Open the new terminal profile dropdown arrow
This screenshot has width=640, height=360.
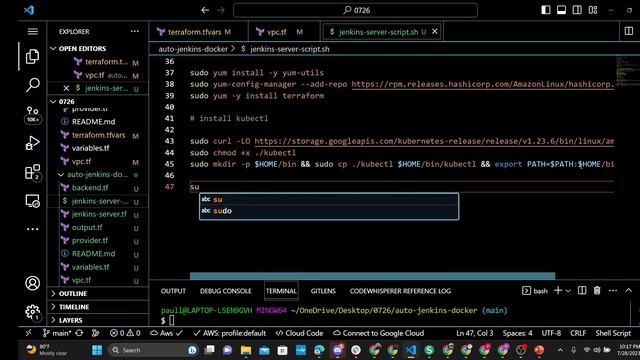pos(568,291)
